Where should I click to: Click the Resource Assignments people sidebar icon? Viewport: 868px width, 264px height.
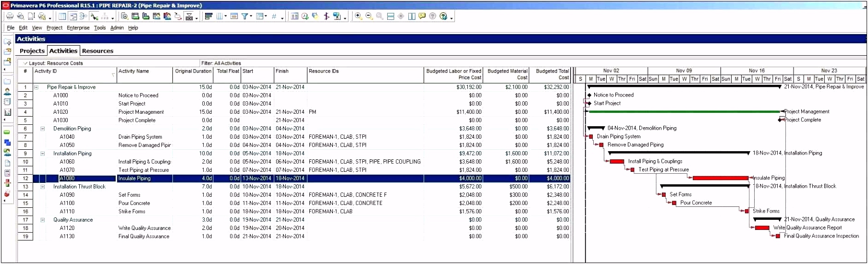click(7, 152)
